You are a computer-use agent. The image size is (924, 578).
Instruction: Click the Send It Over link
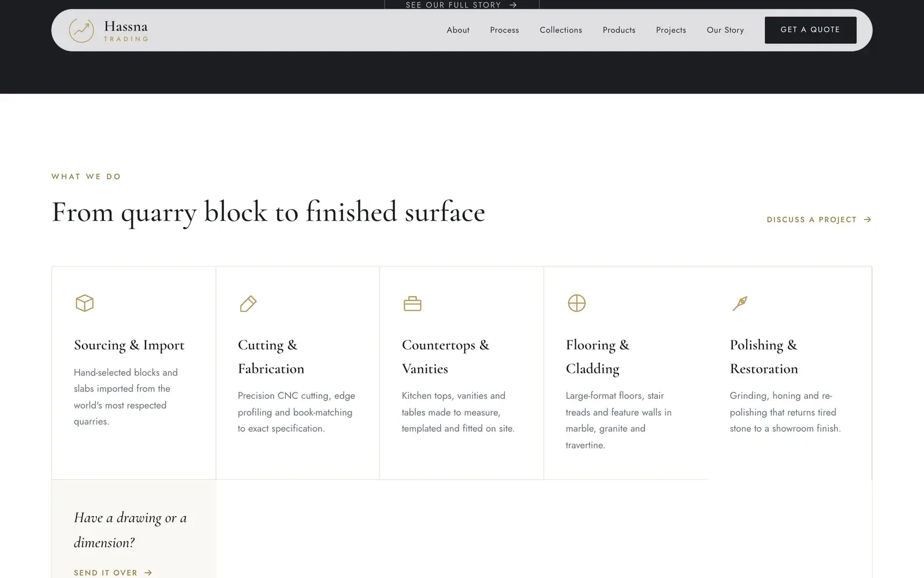113,573
